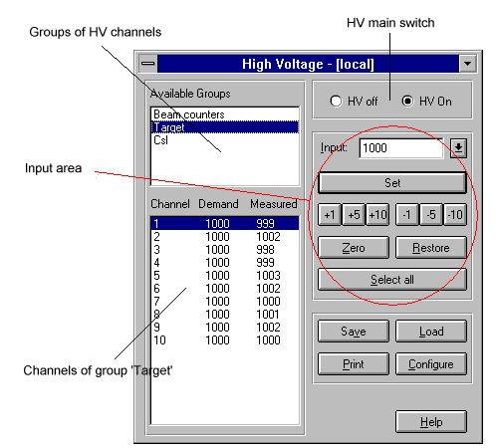498x448 pixels.
Task: Open the Configure dialog button
Action: point(431,364)
